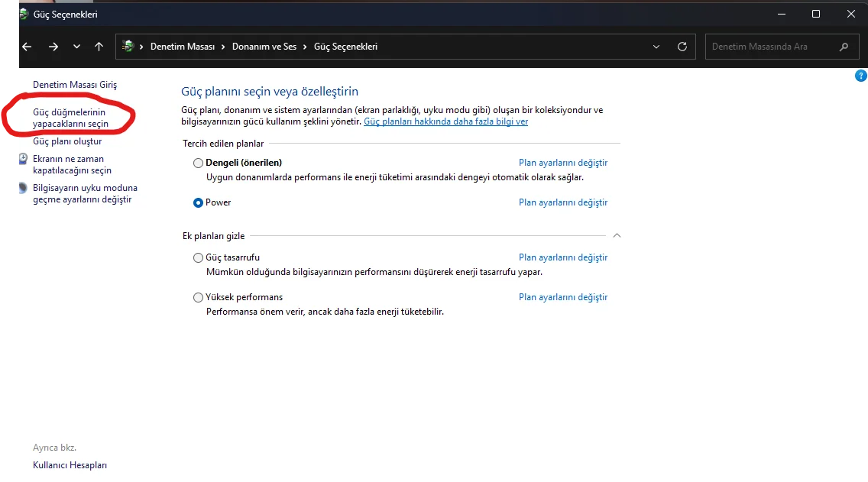The height and width of the screenshot is (482, 868).
Task: Maximize the Güç Seçenekleri window
Action: (x=816, y=14)
